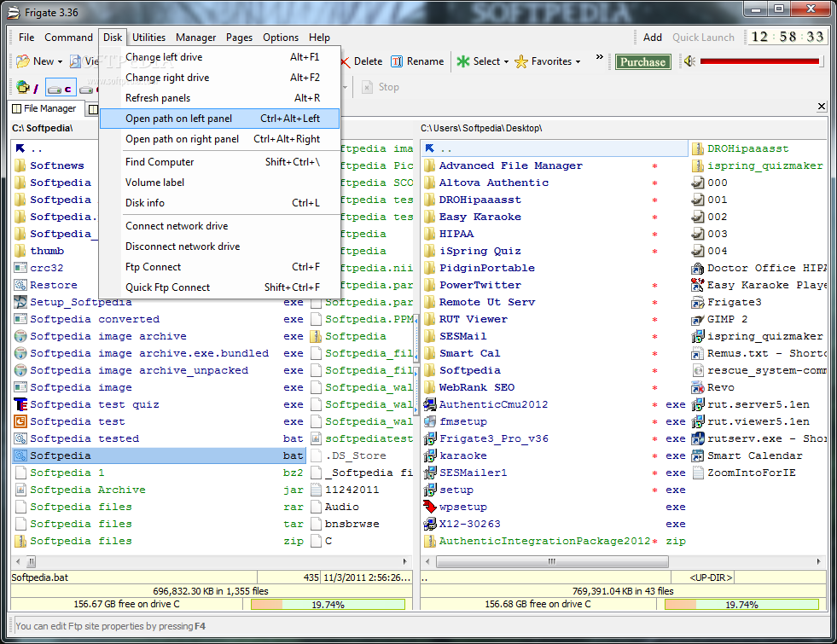Choose Ftp Connect menu entry
Image resolution: width=837 pixels, height=644 pixels.
(x=219, y=267)
